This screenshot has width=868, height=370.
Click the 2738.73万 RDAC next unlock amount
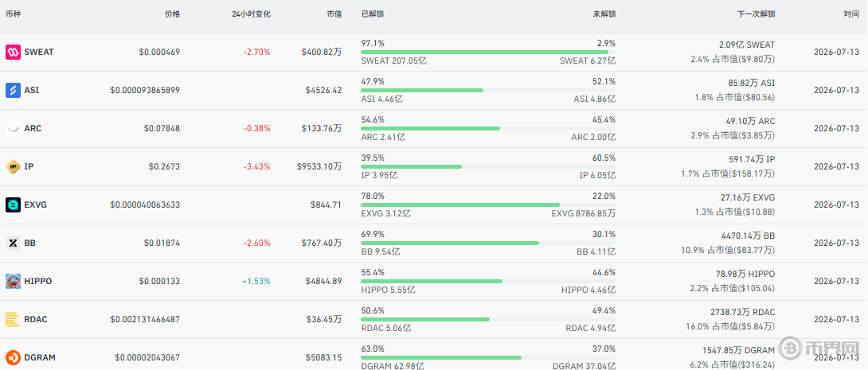[744, 312]
